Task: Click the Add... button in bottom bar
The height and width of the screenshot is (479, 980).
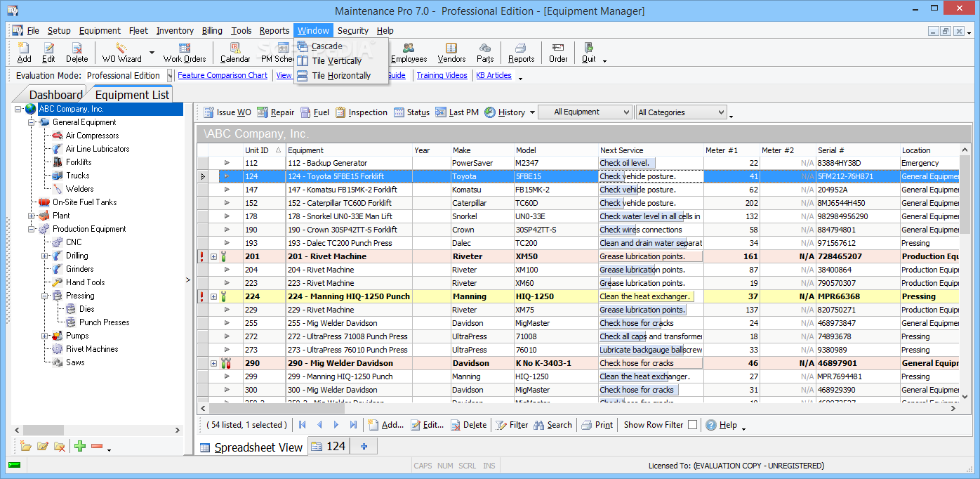Action: click(386, 425)
